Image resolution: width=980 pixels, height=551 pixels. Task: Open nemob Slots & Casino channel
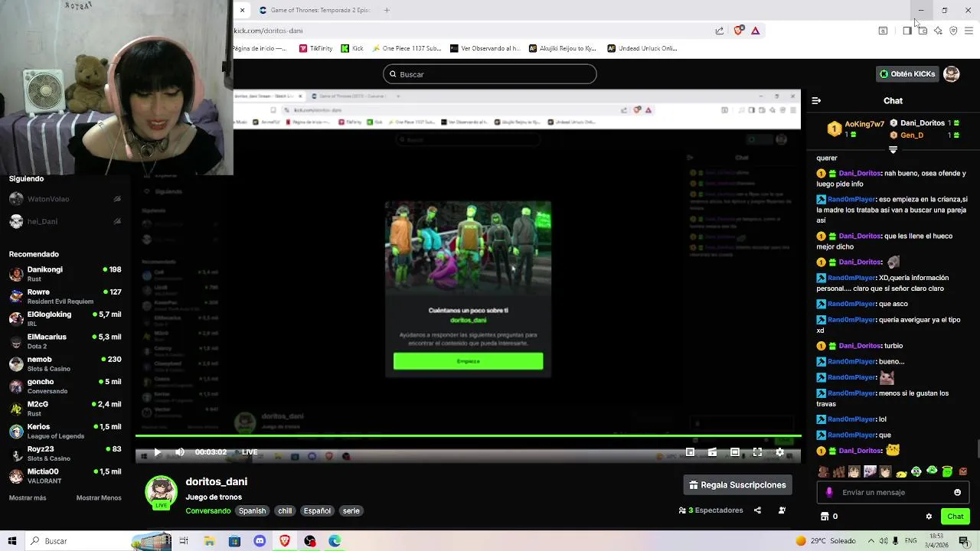tap(65, 364)
